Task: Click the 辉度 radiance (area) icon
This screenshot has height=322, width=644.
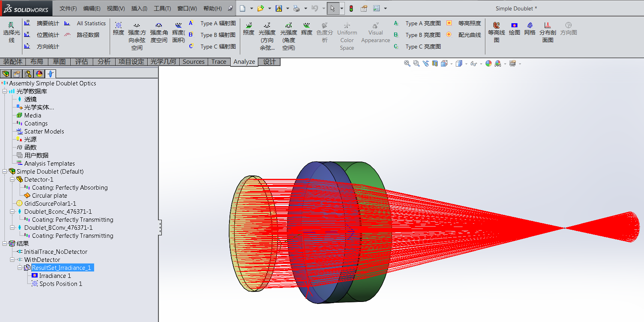Action: click(178, 32)
